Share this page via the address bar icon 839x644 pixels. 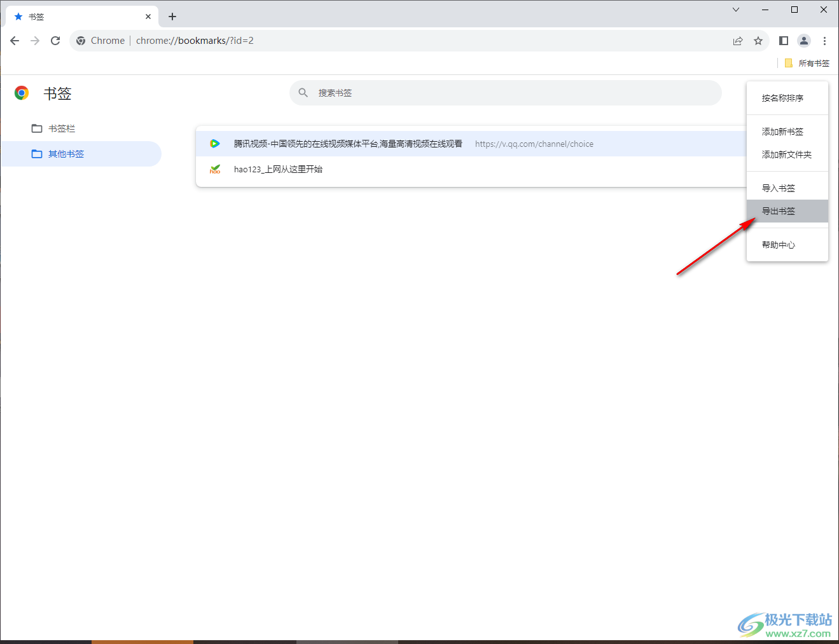coord(738,41)
